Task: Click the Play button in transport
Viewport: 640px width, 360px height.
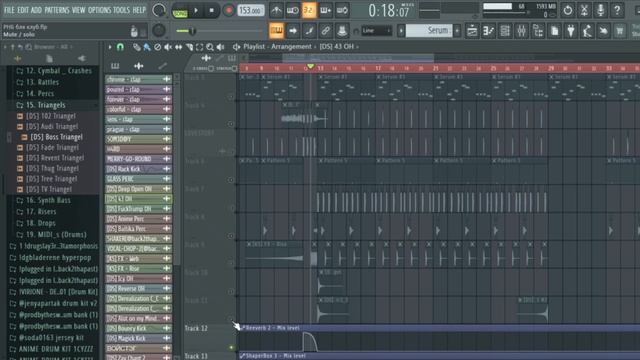Action: point(196,11)
